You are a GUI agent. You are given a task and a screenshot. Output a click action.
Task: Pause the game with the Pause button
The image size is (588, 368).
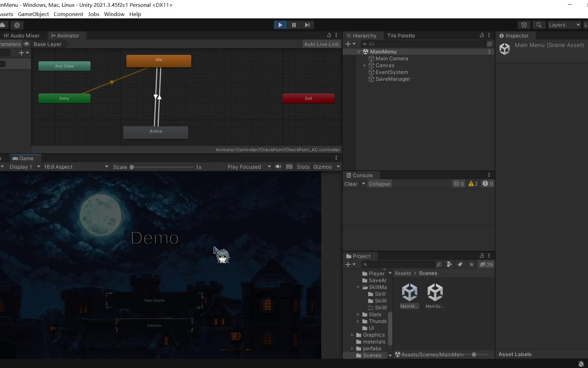point(294,25)
